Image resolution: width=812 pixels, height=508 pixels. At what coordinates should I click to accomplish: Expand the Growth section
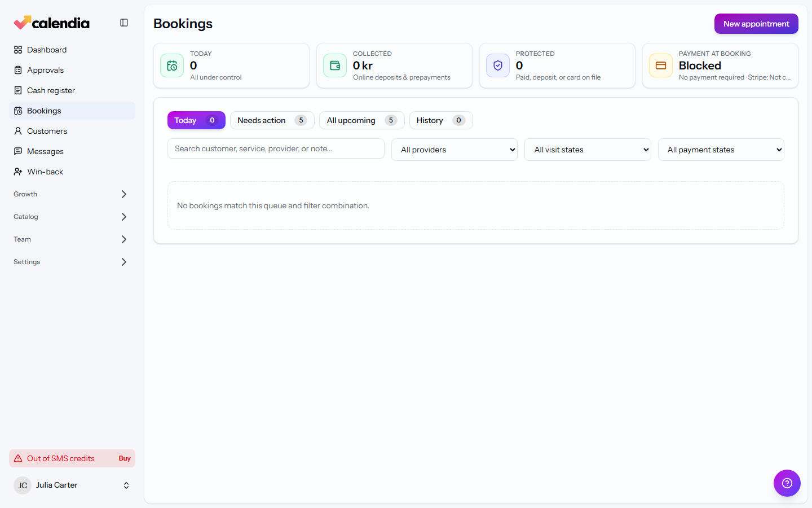[x=72, y=194]
